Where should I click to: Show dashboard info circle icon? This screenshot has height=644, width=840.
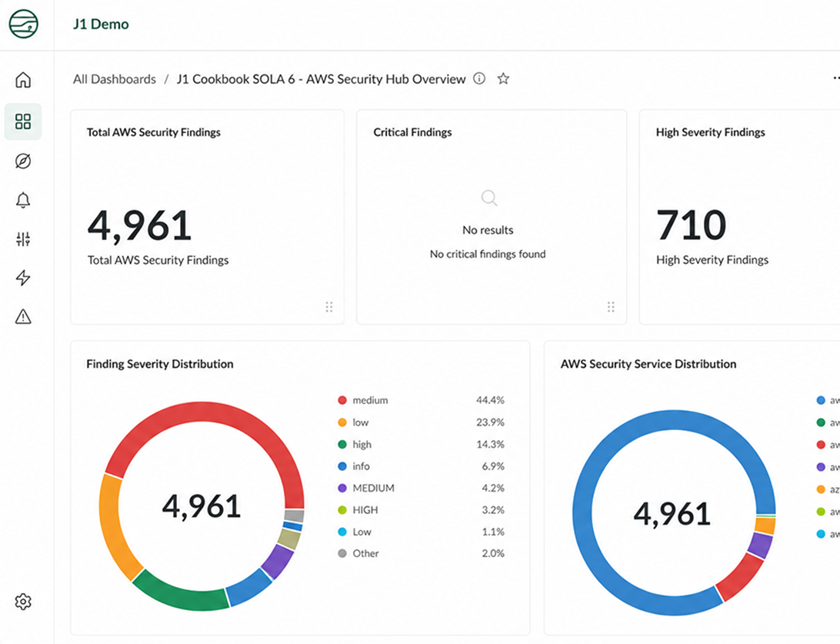click(x=479, y=78)
